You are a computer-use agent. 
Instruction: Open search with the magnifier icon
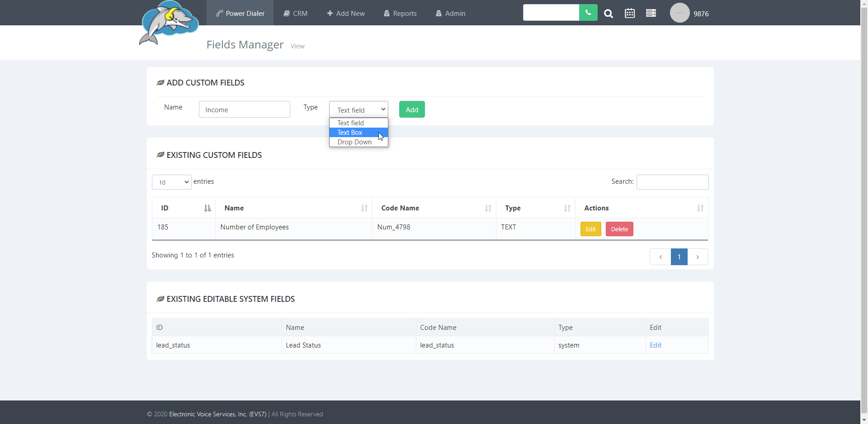[x=609, y=14]
